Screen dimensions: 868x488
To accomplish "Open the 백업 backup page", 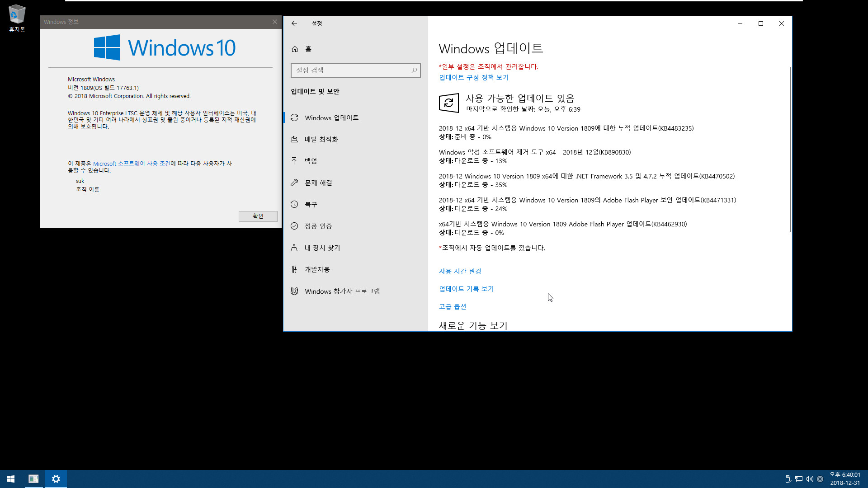I will [x=356, y=161].
